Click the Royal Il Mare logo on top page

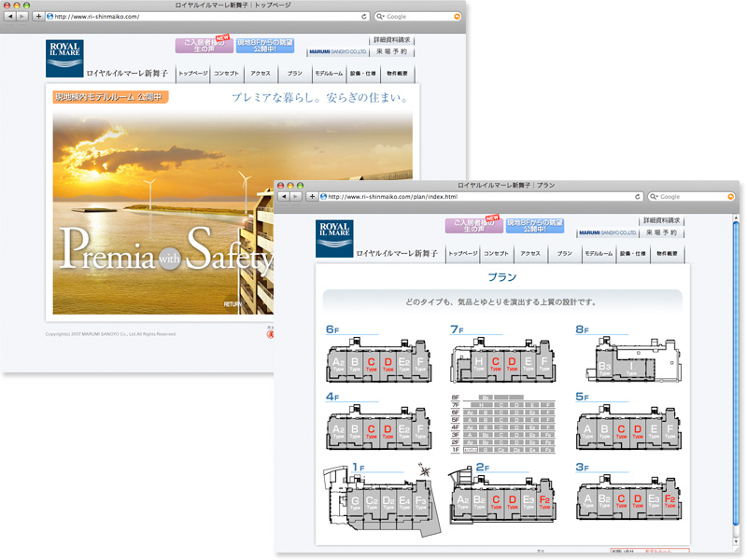(x=64, y=58)
